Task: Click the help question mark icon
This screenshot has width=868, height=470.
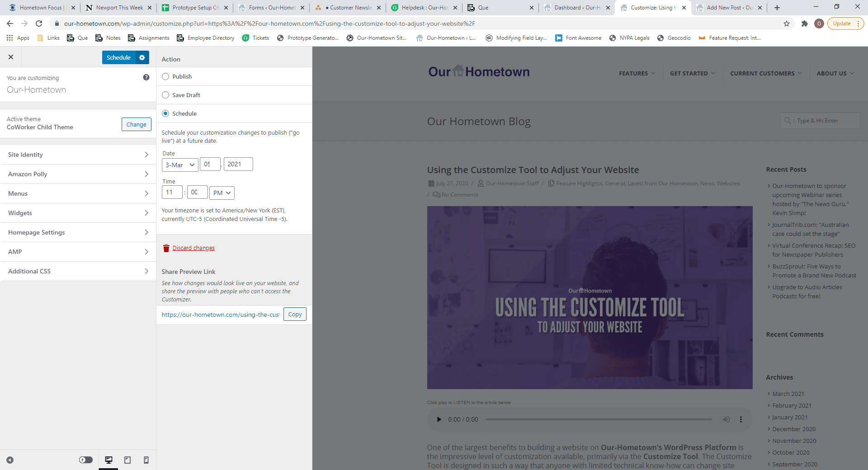Action: coord(146,77)
